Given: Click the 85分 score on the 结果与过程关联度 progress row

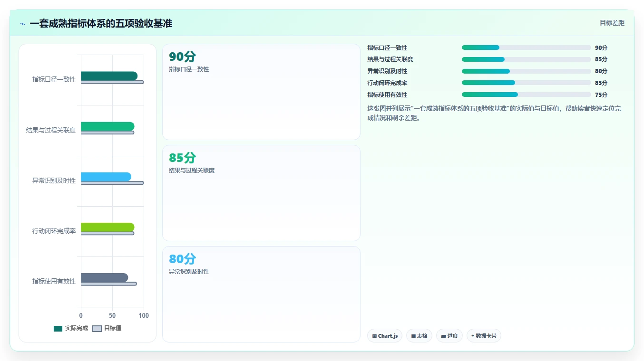Looking at the screenshot, I should [x=601, y=59].
